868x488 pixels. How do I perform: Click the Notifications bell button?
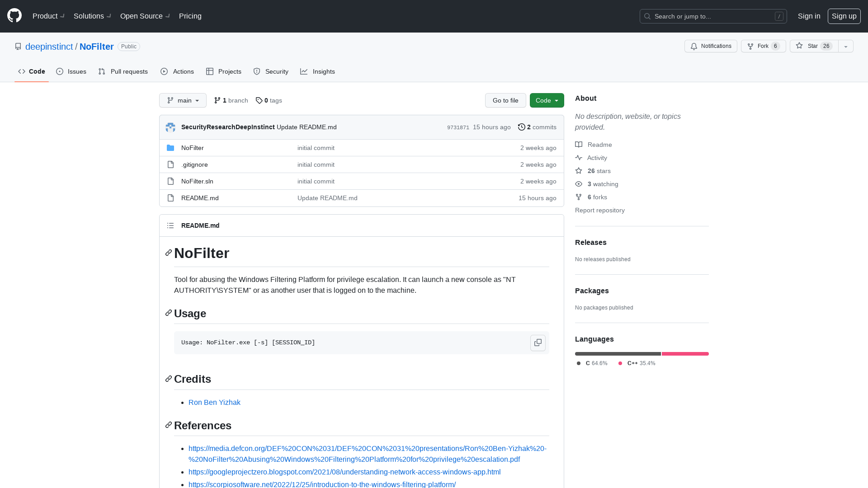(x=711, y=46)
